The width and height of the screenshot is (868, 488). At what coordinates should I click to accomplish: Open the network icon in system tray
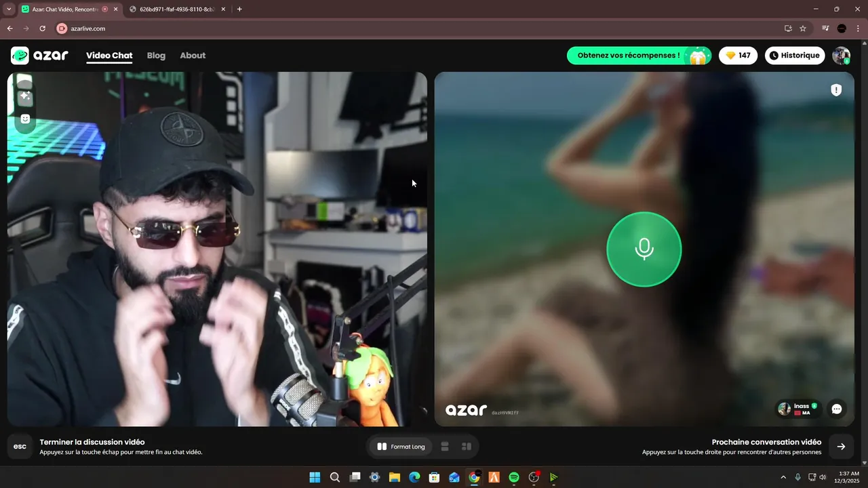click(812, 477)
